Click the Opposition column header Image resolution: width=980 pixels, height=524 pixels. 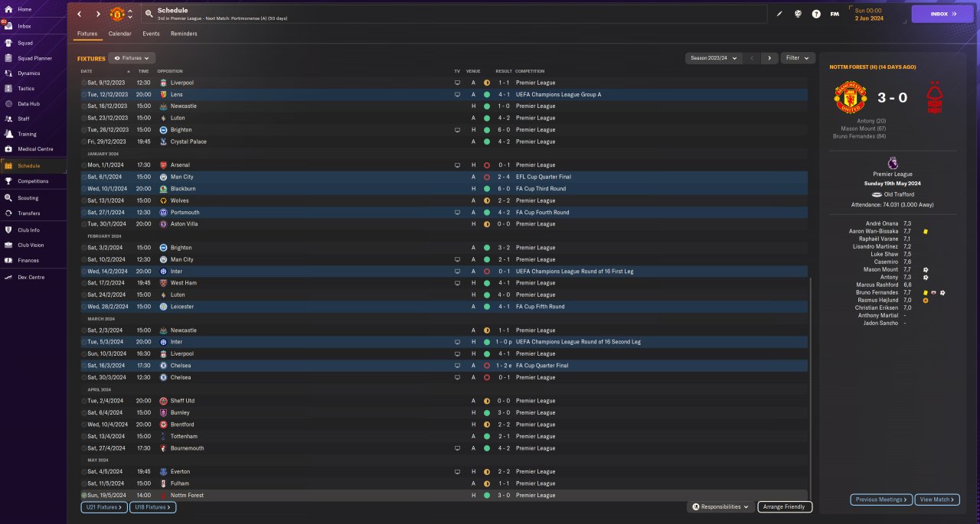click(x=170, y=71)
